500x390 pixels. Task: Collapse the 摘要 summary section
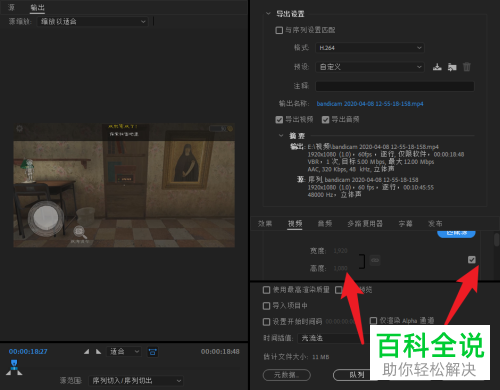tap(281, 136)
